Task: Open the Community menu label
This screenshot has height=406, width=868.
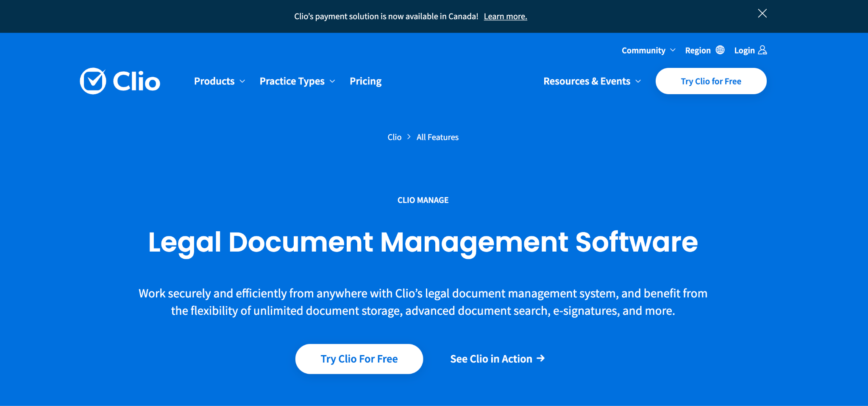Action: [x=643, y=50]
